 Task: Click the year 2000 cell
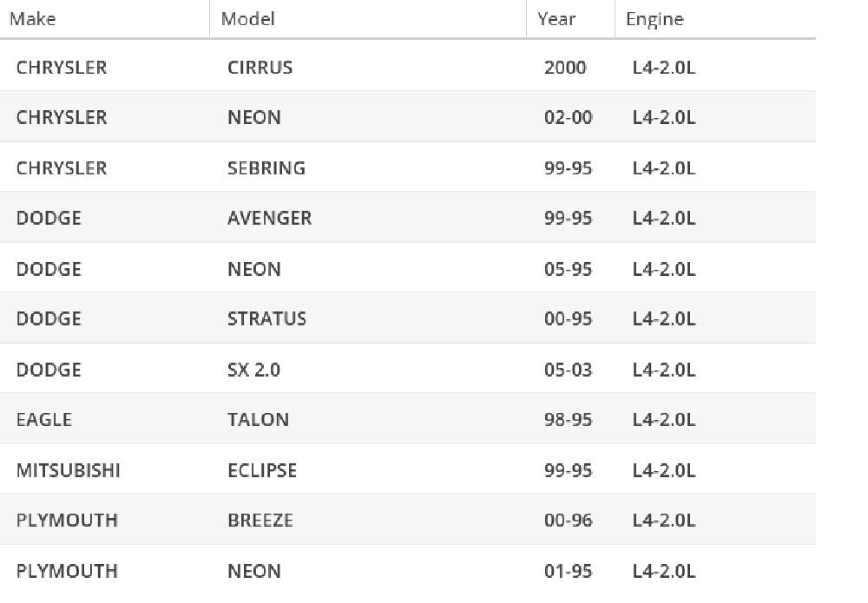(x=565, y=67)
